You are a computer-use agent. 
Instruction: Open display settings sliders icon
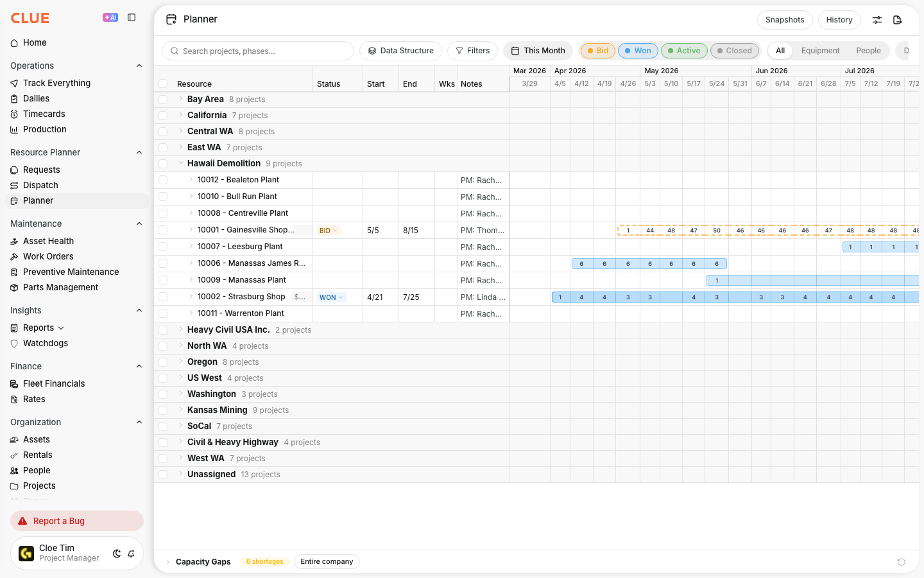click(x=877, y=20)
